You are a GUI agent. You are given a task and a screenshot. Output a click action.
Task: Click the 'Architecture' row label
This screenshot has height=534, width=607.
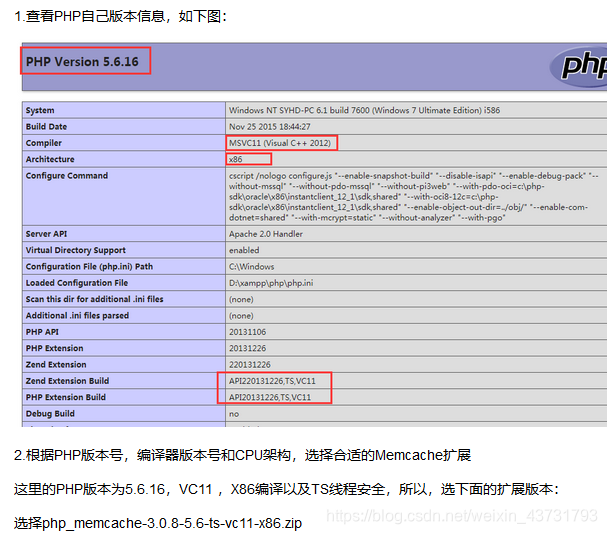coord(50,159)
